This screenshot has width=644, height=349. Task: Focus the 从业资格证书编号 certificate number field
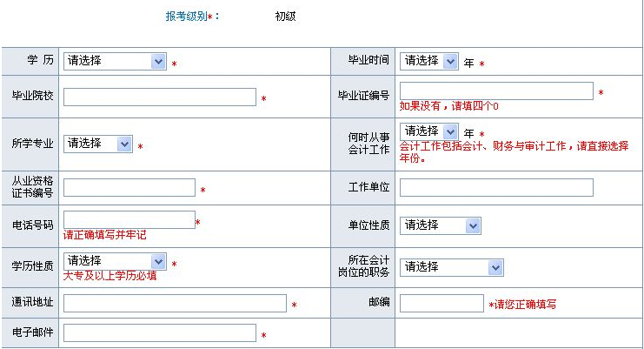pyautogui.click(x=129, y=188)
